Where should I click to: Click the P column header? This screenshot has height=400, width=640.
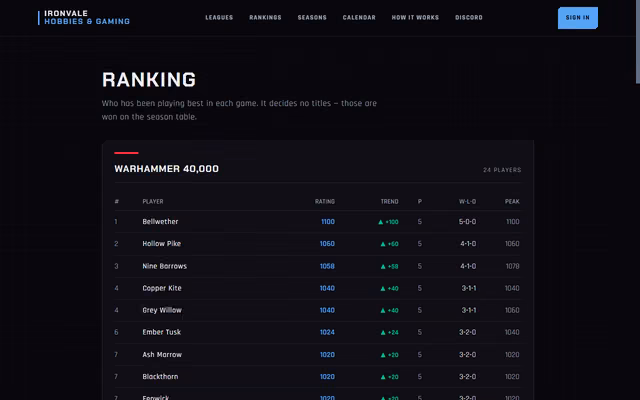coord(420,202)
